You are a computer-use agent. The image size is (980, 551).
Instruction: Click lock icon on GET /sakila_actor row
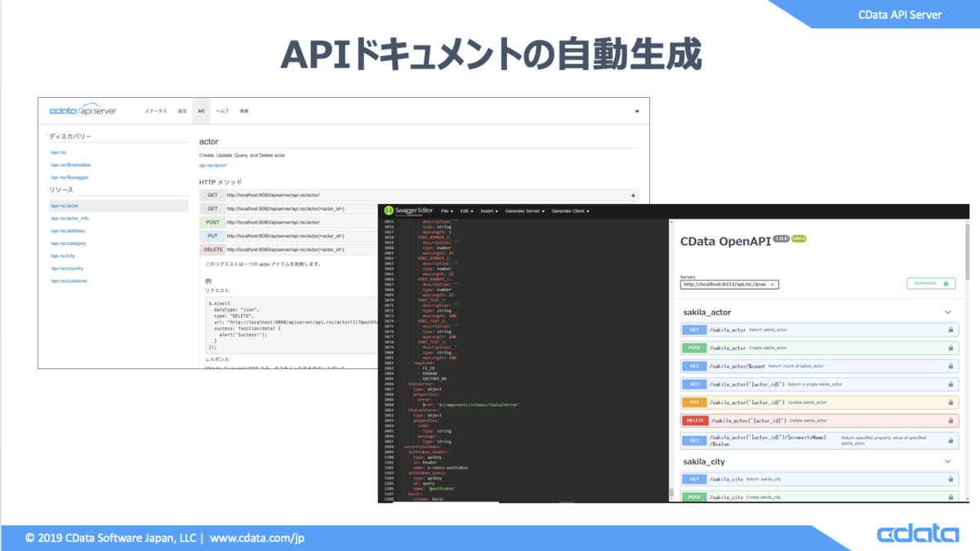click(x=951, y=330)
